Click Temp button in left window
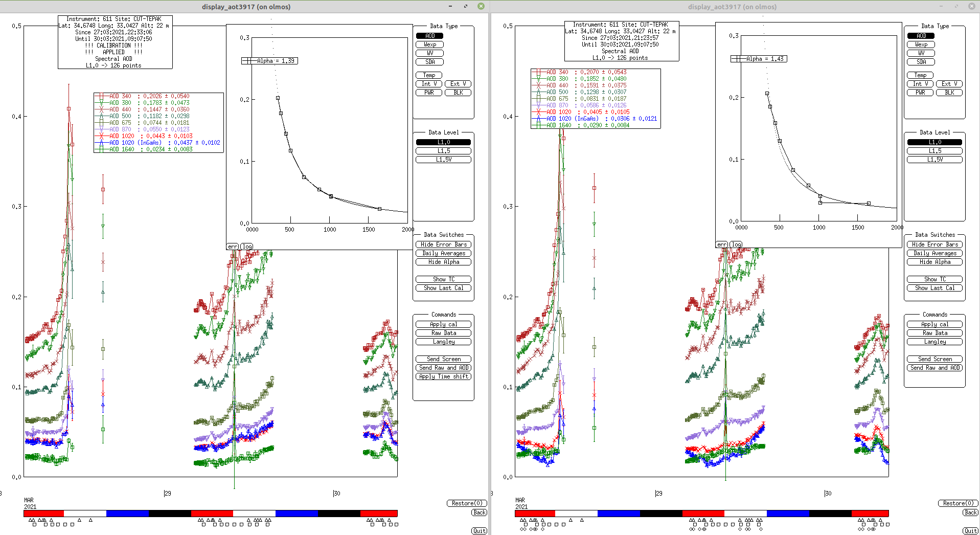The height and width of the screenshot is (535, 980). point(428,75)
